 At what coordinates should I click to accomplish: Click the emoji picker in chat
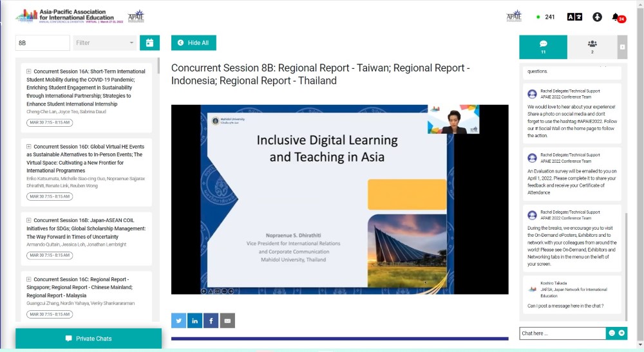coord(612,333)
